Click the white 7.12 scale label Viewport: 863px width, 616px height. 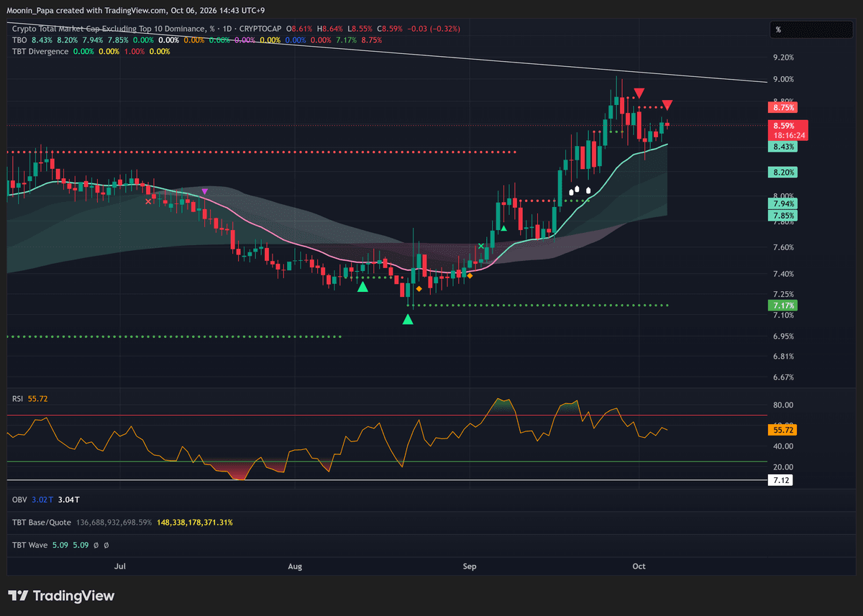(781, 480)
